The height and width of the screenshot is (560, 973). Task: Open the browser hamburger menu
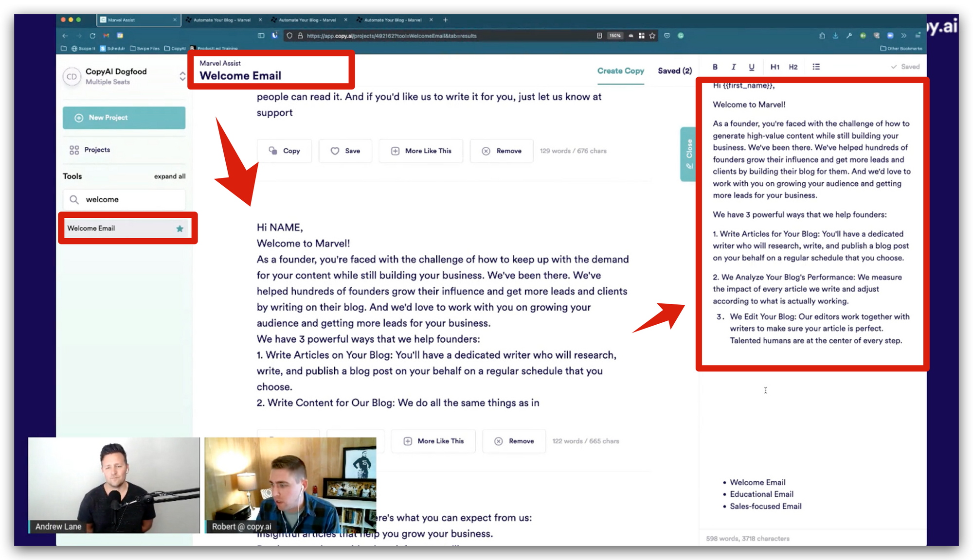pos(918,35)
